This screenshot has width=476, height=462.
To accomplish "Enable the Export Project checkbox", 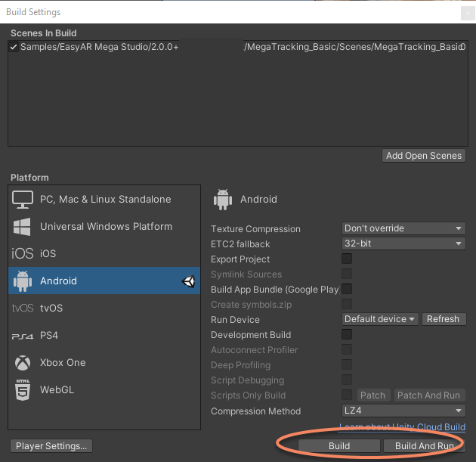I will coord(347,259).
